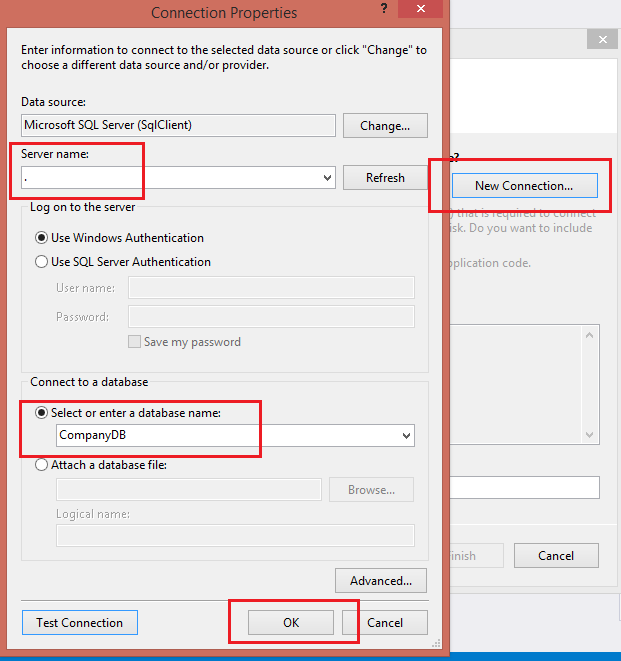Click the New Connection... button
Screen dimensions: 621x661
524,186
